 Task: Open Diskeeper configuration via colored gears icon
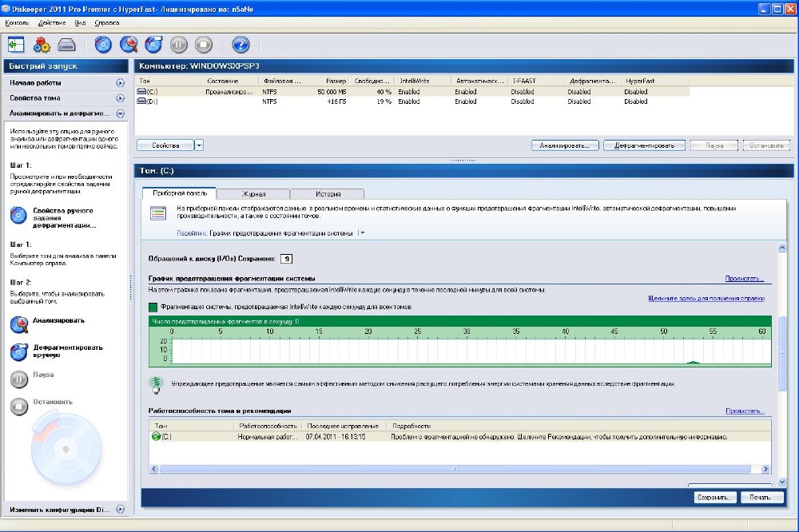[x=42, y=45]
